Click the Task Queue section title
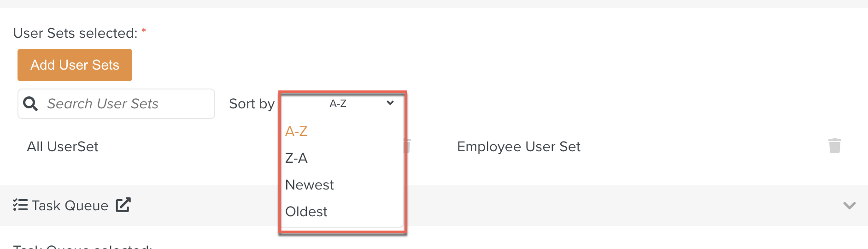This screenshot has height=249, width=868. point(70,206)
